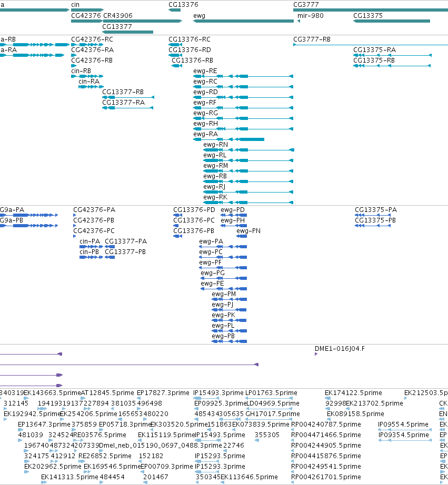Select the teal ewg gene bar
Viewport: 448px width, 485px height.
pyautogui.click(x=243, y=21)
